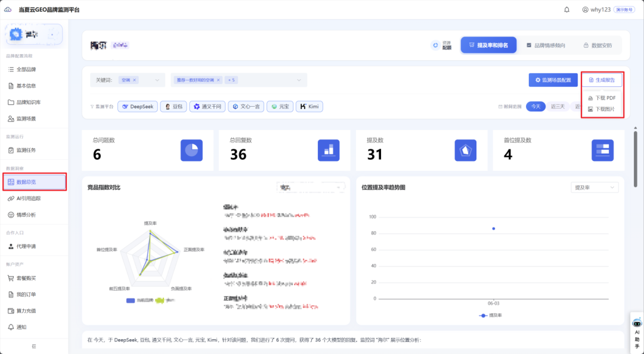Toggle the 元宝 platform filter

pyautogui.click(x=280, y=106)
